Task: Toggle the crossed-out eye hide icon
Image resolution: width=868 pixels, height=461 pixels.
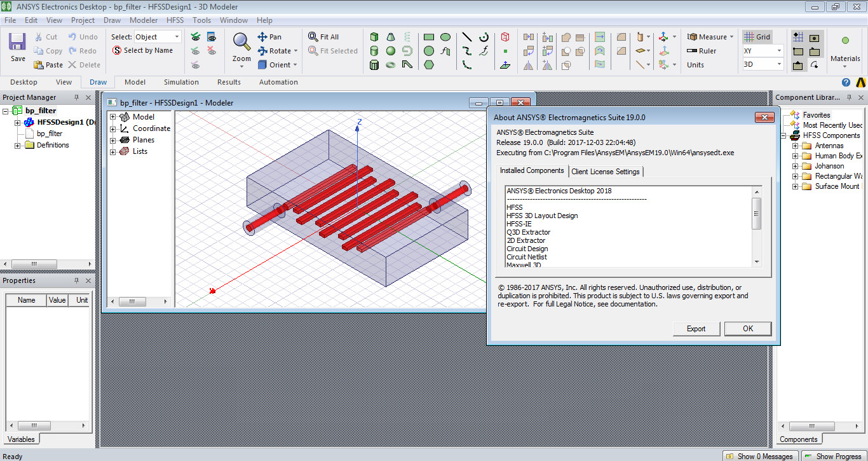Action: [211, 51]
